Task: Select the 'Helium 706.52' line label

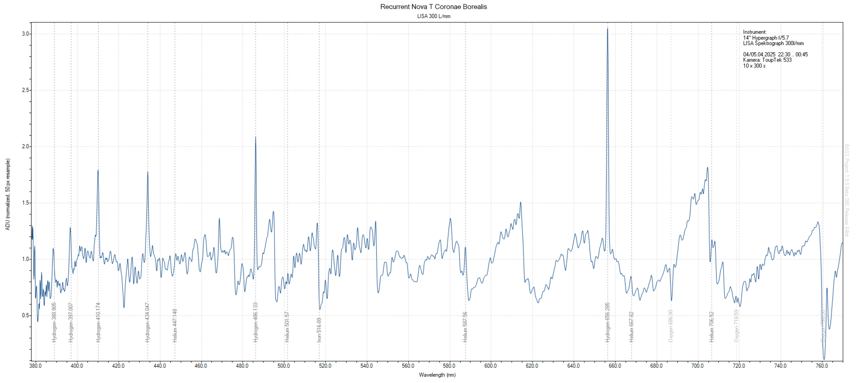Action: point(712,327)
